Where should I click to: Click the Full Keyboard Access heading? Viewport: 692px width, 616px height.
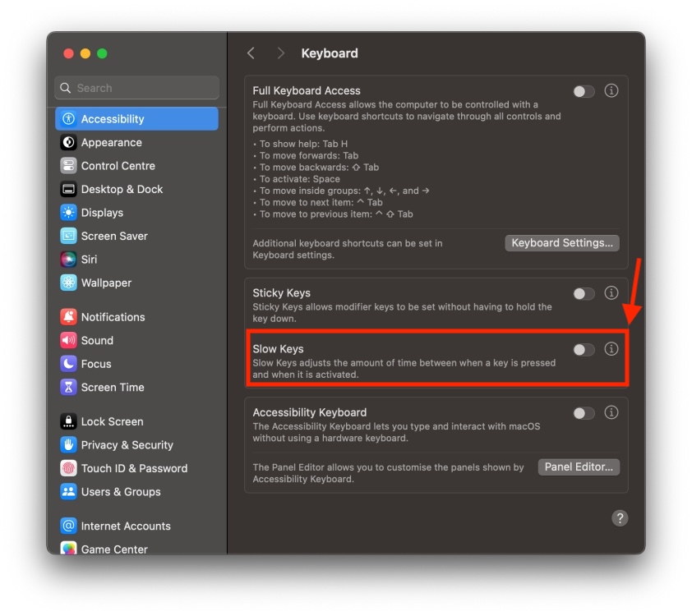tap(307, 90)
